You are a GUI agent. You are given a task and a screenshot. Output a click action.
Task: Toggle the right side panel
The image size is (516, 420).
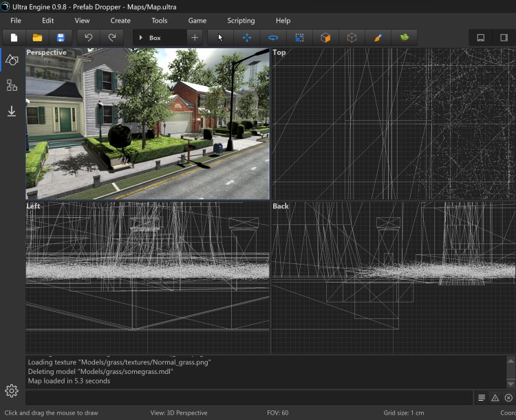click(504, 38)
